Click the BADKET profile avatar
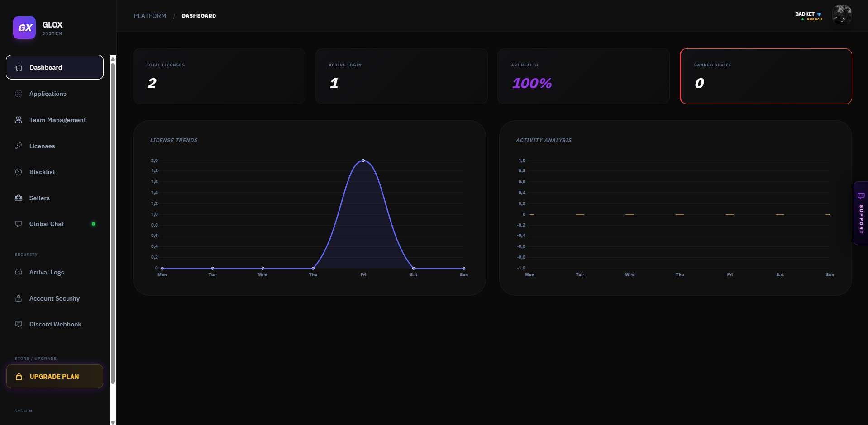Screen dimensions: 868x425 pos(842,15)
